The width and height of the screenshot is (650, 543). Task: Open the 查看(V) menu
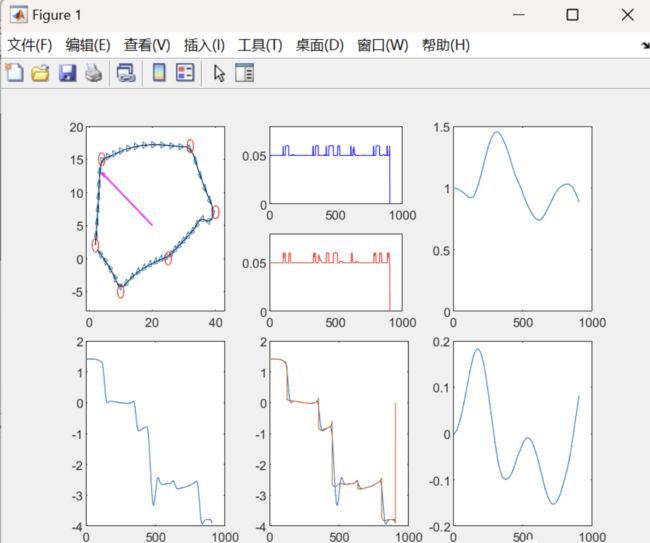(x=147, y=45)
